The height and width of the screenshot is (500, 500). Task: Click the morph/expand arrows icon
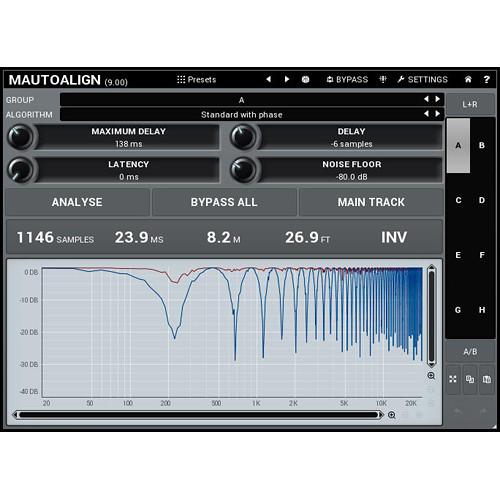pyautogui.click(x=453, y=379)
